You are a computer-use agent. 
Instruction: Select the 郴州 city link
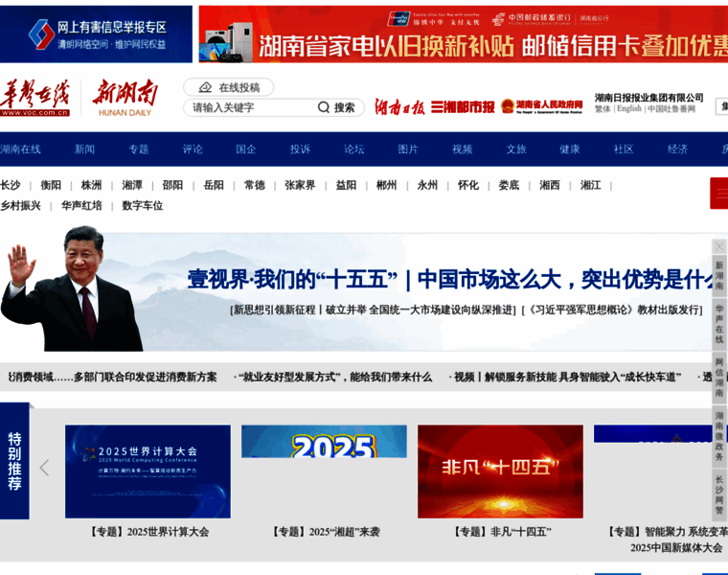click(387, 185)
